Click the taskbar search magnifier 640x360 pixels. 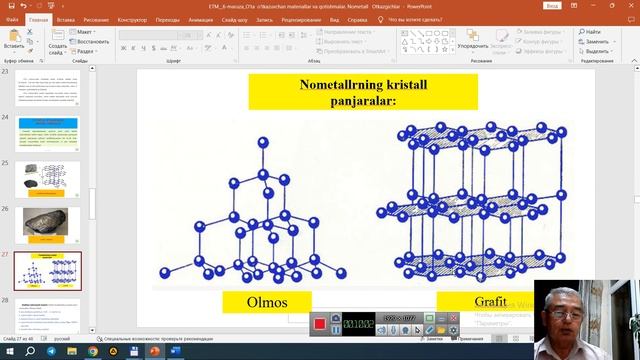pyautogui.click(x=30, y=351)
